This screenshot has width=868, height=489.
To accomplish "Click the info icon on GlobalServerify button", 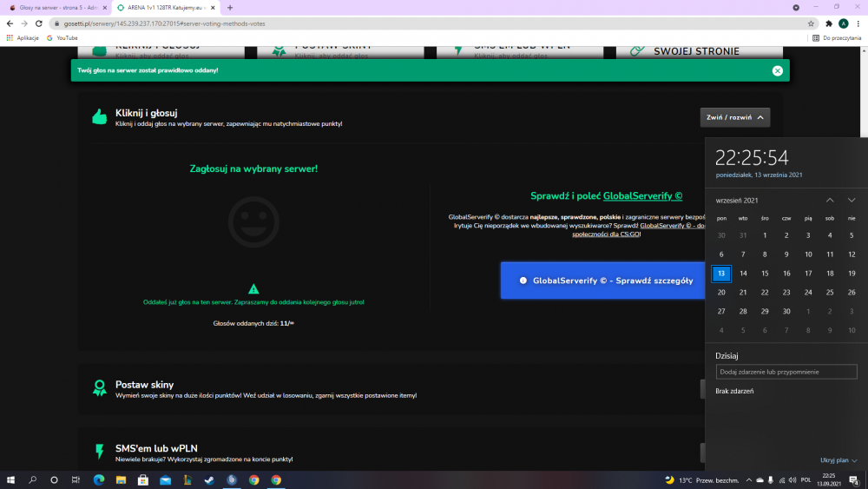I will pos(523,281).
